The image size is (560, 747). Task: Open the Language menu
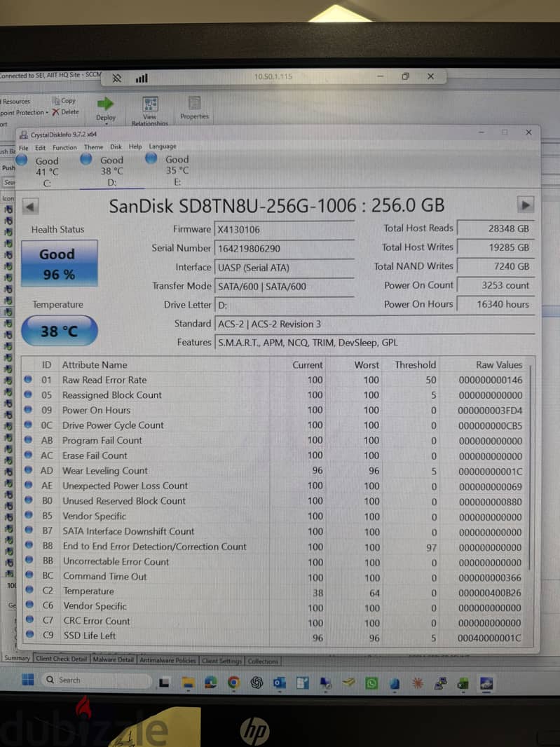pos(162,146)
